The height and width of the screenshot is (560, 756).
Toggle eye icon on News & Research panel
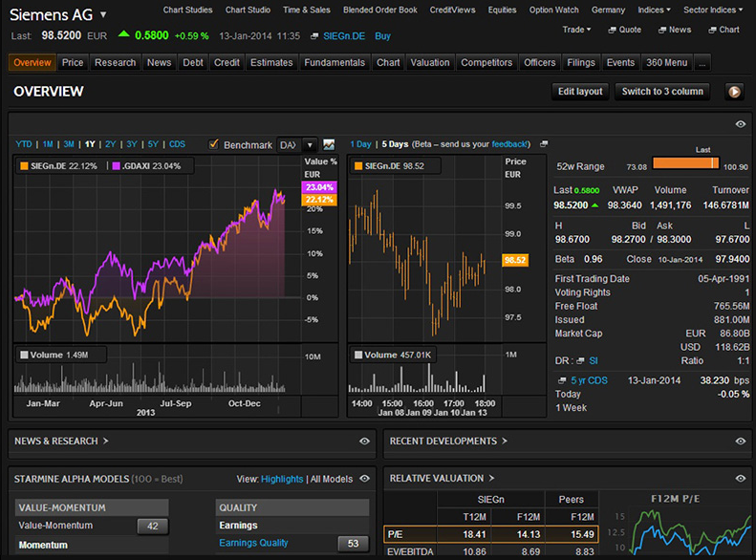click(x=364, y=442)
